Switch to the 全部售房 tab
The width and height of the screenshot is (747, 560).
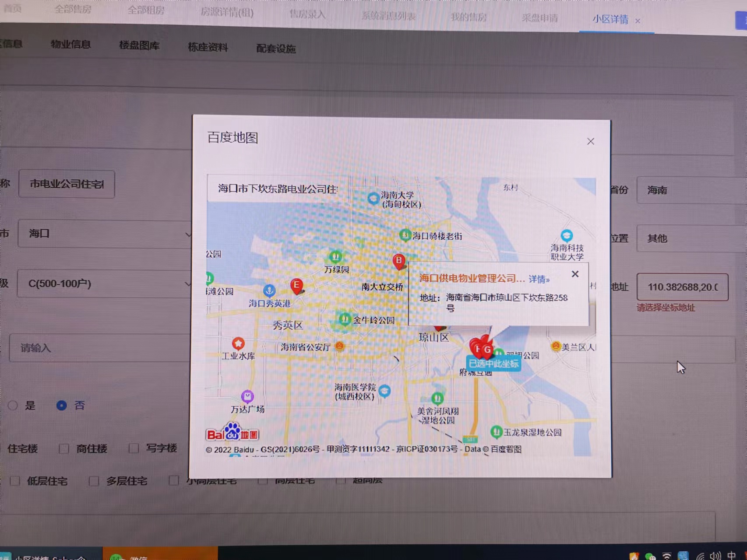coord(73,10)
